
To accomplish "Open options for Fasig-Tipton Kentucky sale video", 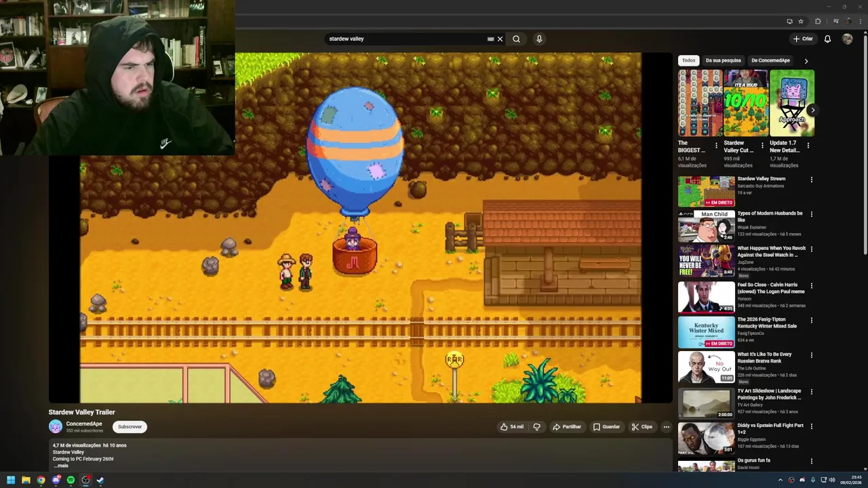I will 811,320.
